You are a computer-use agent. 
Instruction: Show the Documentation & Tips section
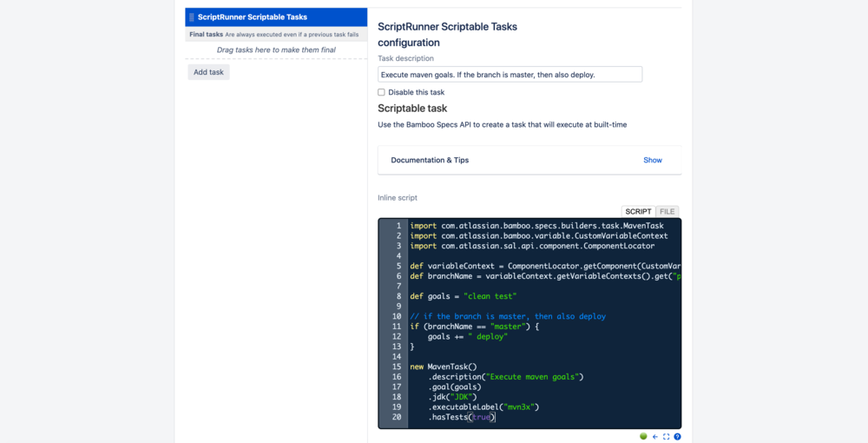coord(652,160)
